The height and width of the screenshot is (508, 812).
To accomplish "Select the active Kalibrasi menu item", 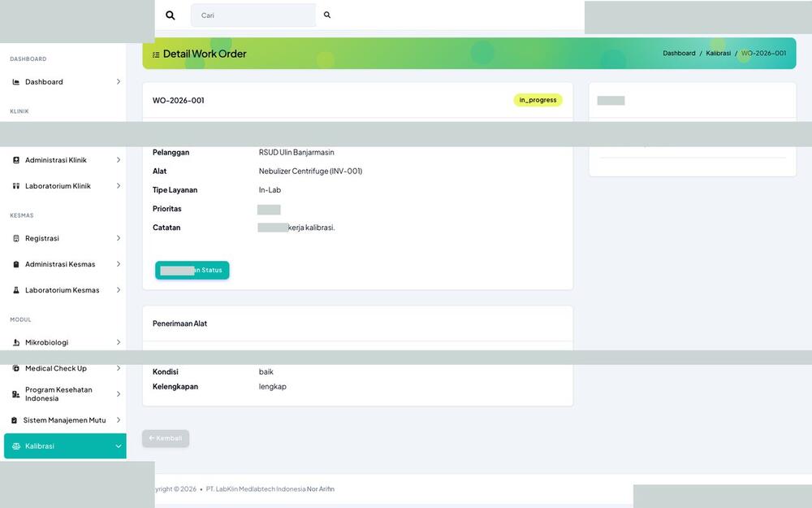I will coord(65,446).
